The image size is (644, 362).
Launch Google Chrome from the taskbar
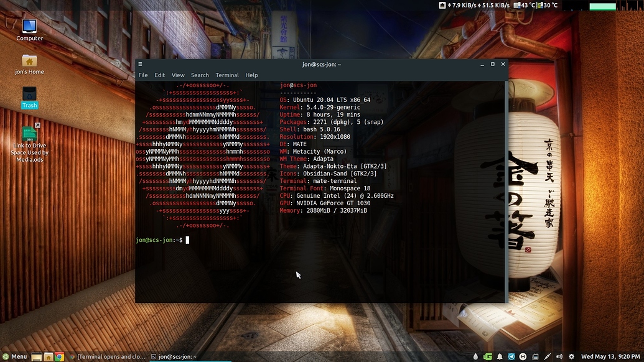point(59,356)
